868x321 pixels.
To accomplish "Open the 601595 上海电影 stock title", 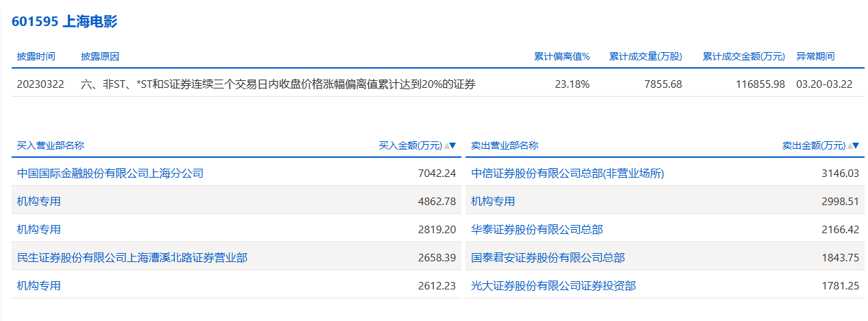I will pyautogui.click(x=64, y=22).
